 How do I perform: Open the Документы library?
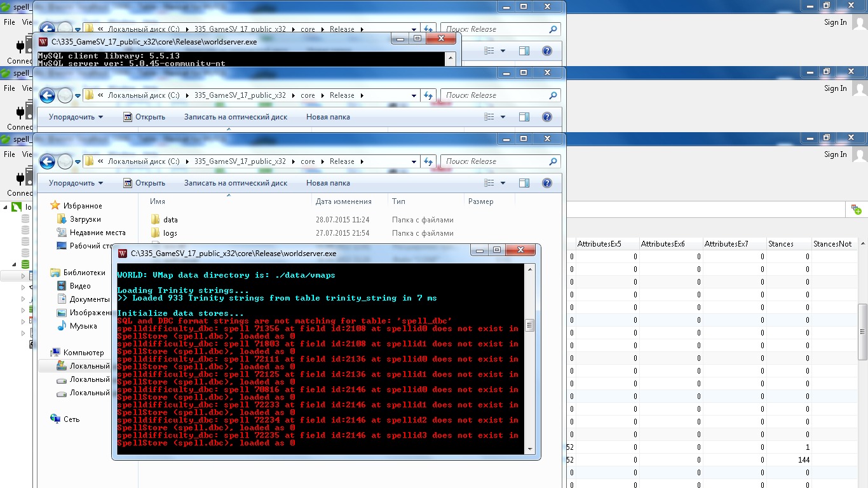pyautogui.click(x=90, y=299)
